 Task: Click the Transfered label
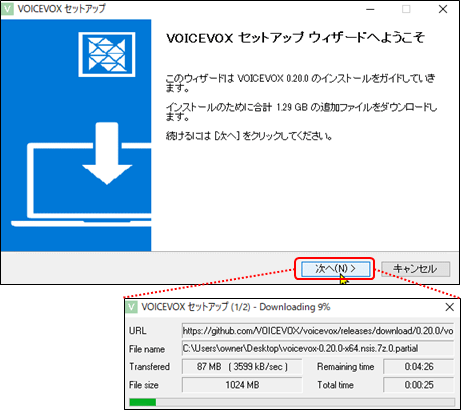pyautogui.click(x=149, y=367)
